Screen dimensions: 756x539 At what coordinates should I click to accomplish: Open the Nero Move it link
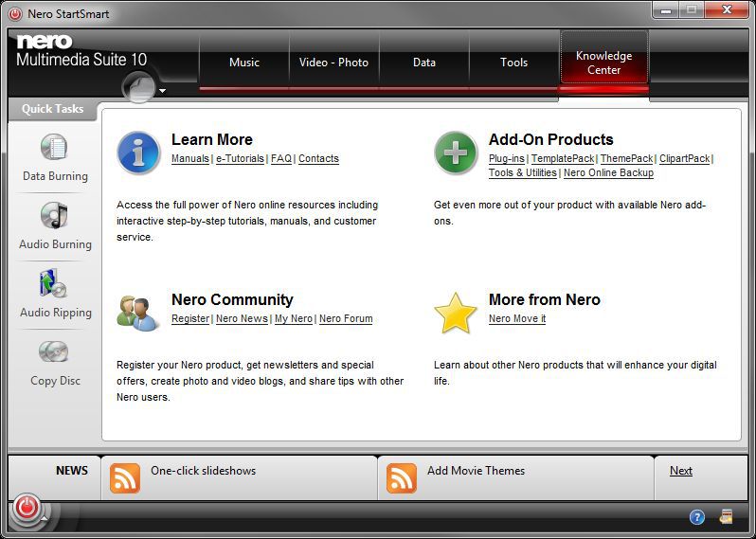pos(517,318)
